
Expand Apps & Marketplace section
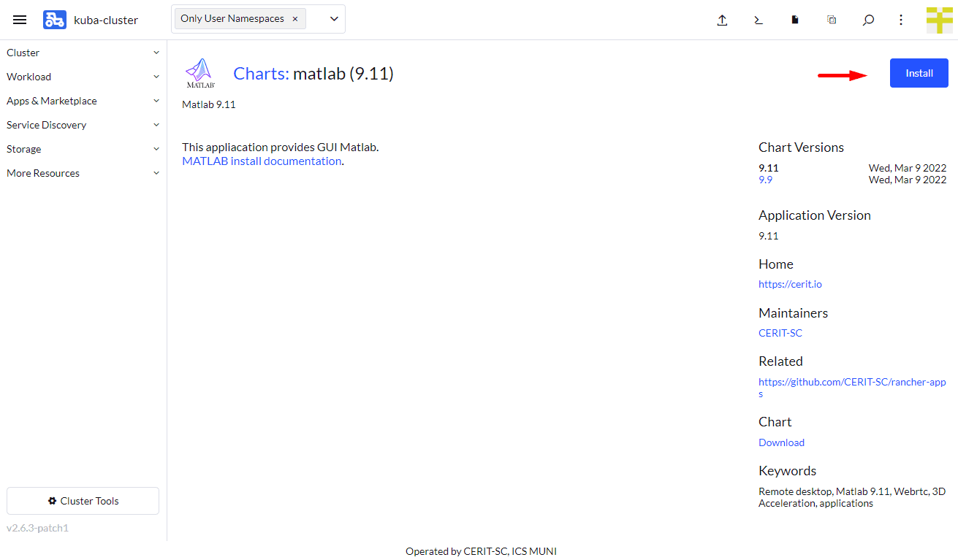(x=83, y=101)
